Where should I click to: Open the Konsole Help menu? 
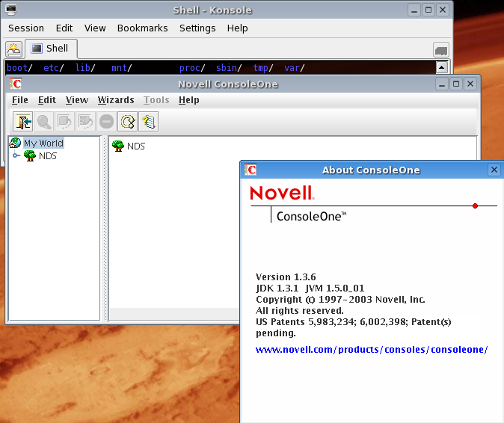point(237,28)
